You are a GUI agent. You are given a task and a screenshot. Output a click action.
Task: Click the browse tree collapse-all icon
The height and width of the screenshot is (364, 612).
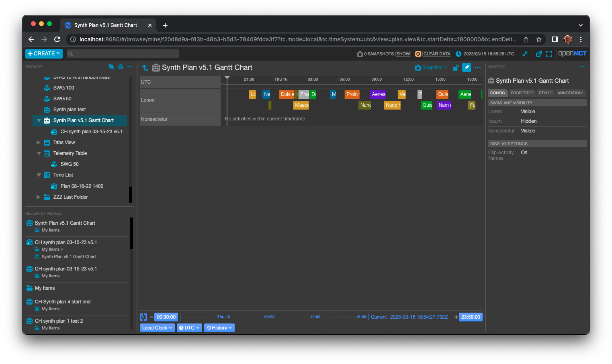[x=111, y=67]
